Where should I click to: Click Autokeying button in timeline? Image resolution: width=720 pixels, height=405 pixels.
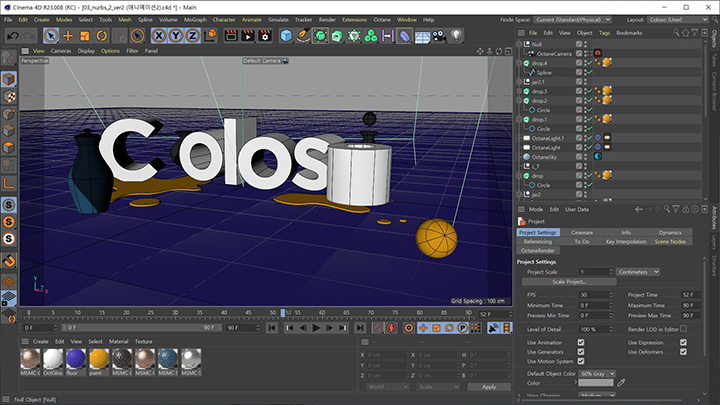[391, 328]
